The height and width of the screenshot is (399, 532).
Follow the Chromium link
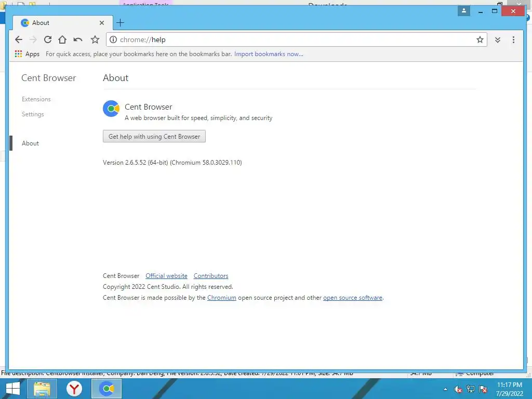click(221, 298)
